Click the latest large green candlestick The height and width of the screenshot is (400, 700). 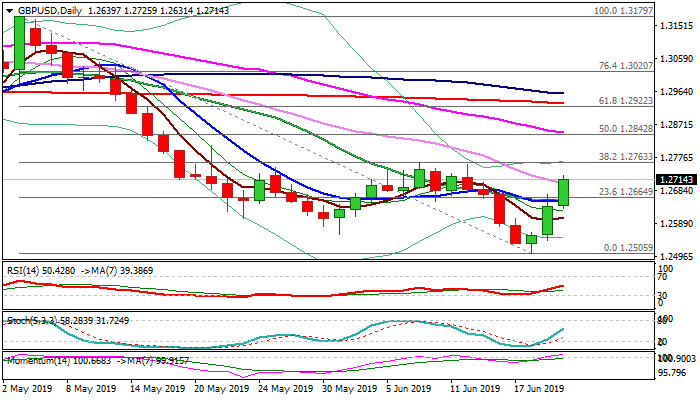[564, 192]
